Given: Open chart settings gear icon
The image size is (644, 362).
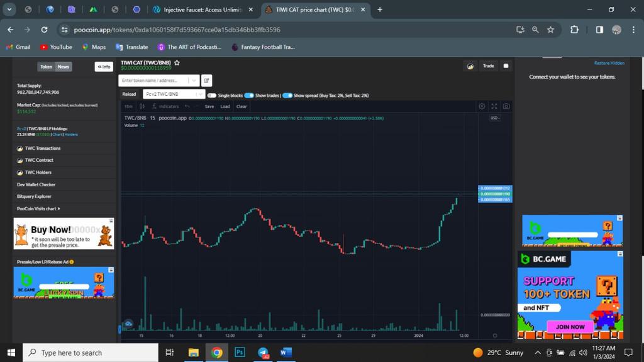Looking at the screenshot, I should 482,106.
